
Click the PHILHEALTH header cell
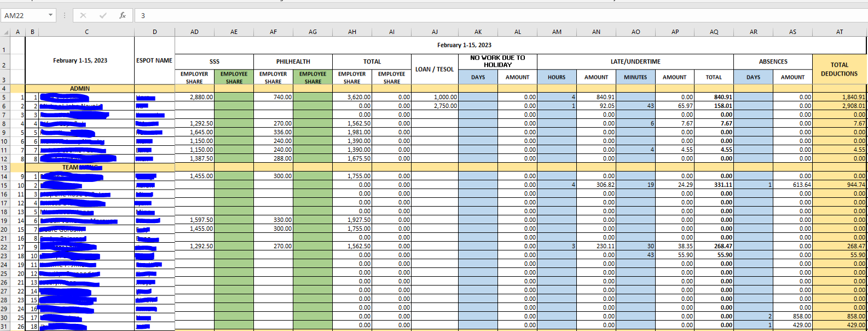(x=293, y=61)
